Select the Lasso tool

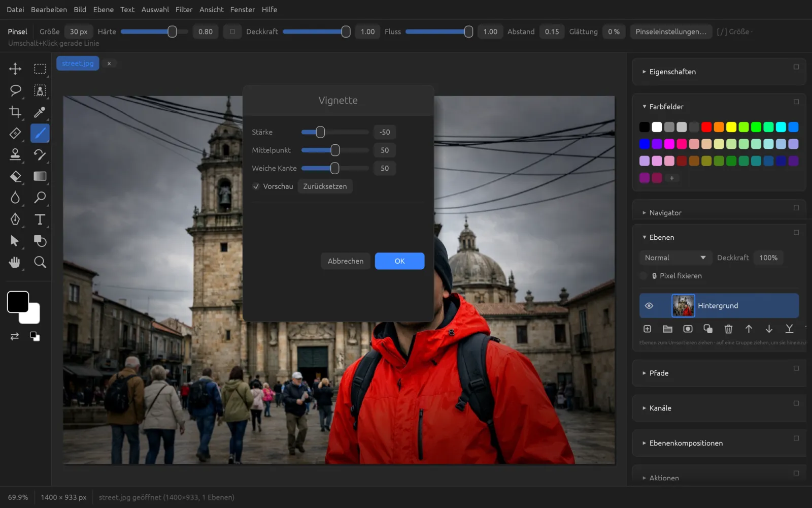point(15,90)
